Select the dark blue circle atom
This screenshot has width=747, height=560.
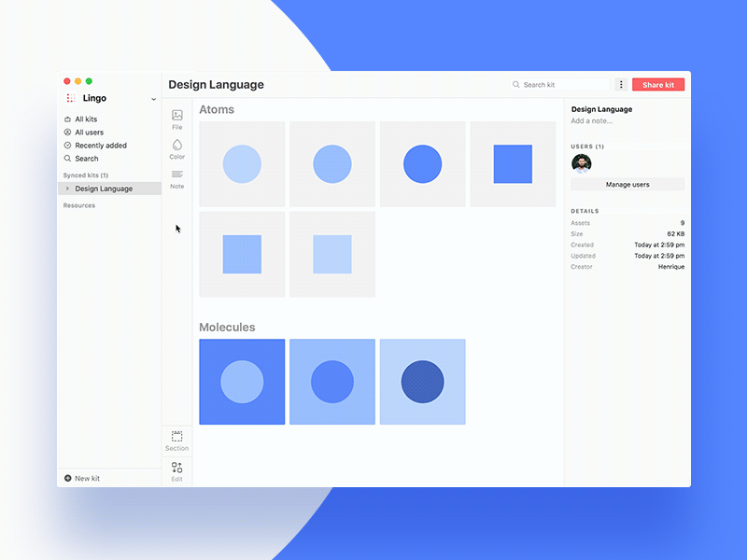coord(422,164)
